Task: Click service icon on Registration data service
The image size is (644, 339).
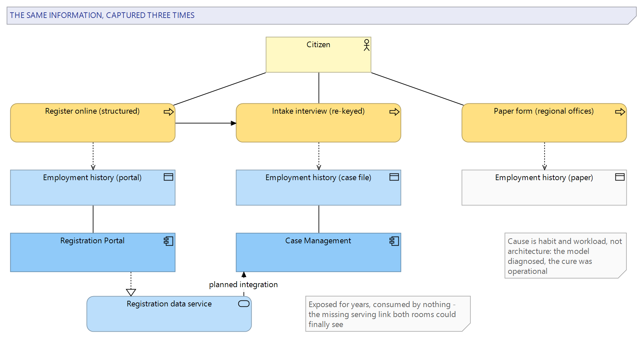Action: pyautogui.click(x=244, y=304)
